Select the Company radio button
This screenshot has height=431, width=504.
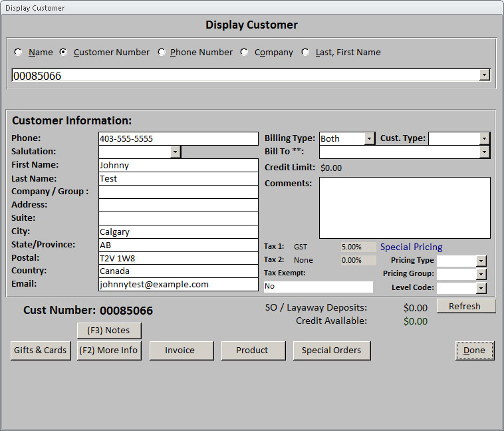245,52
